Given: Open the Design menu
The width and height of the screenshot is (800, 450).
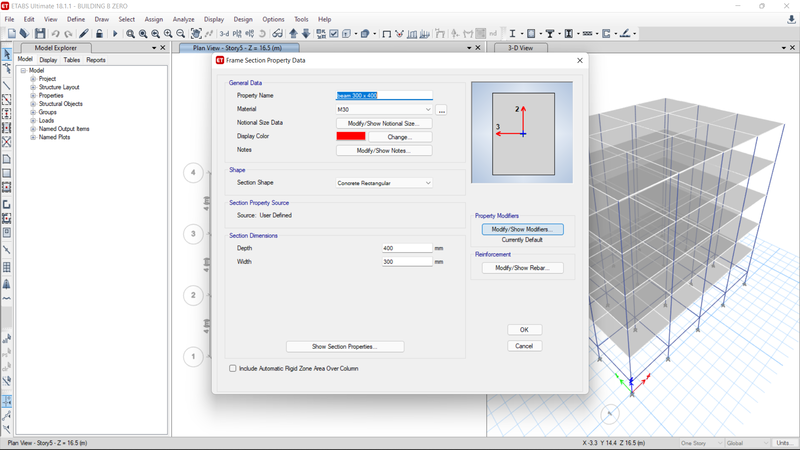Looking at the screenshot, I should click(243, 19).
